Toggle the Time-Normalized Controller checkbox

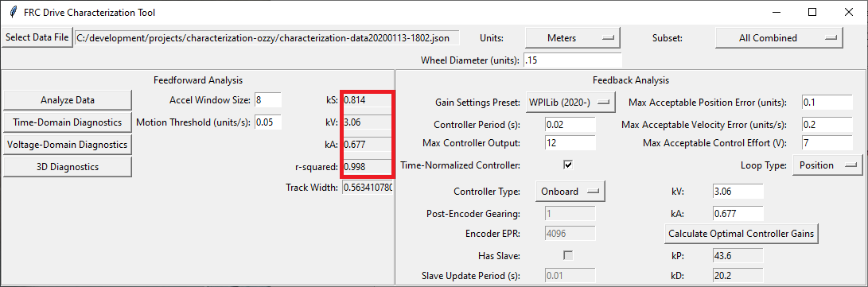(x=568, y=165)
